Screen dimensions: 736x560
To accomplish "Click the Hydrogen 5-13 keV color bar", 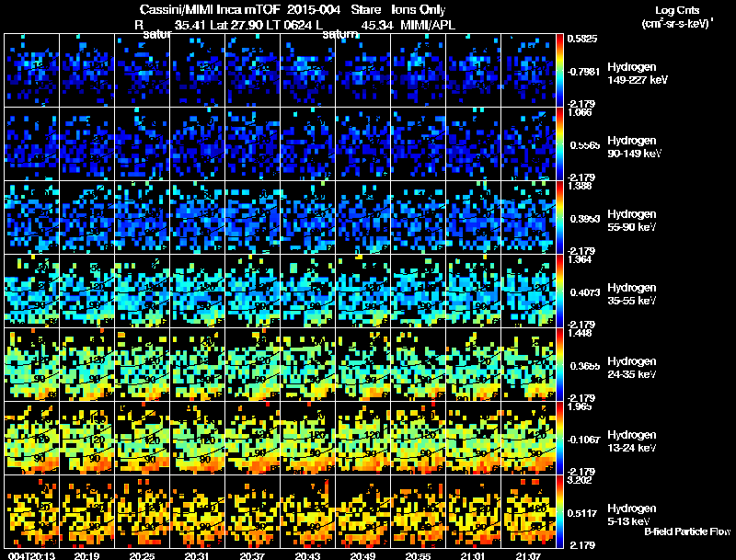I will pos(559,511).
